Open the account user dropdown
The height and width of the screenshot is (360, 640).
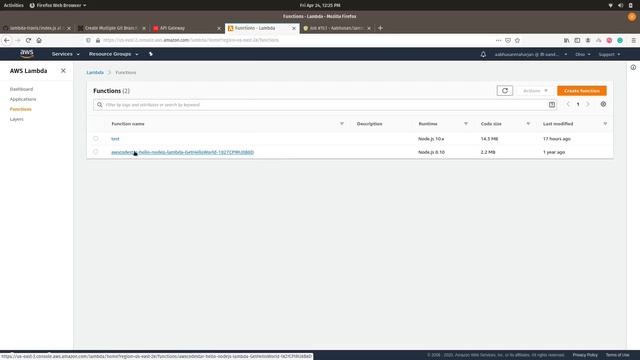point(531,54)
